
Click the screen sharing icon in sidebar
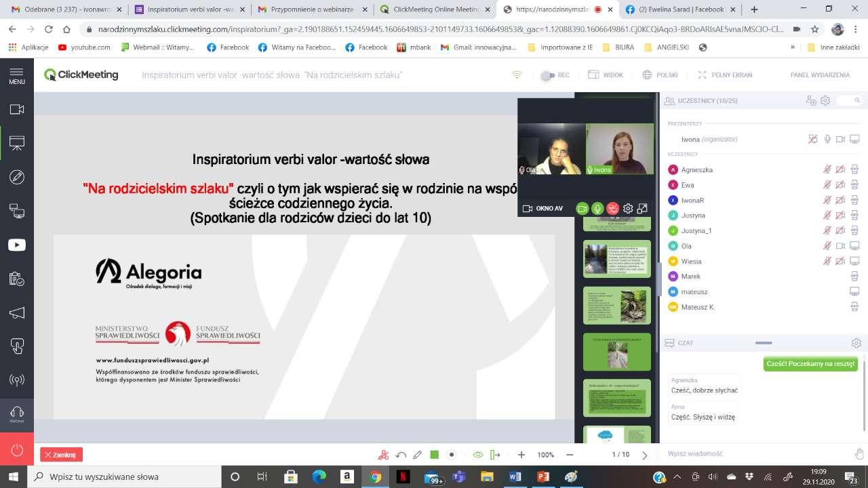click(16, 211)
